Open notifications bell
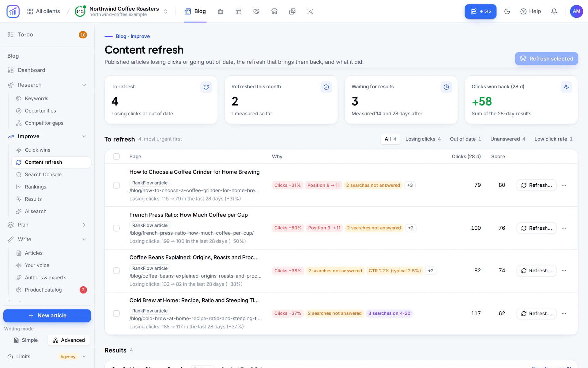Screen dimensions: 588x368 (554, 11)
